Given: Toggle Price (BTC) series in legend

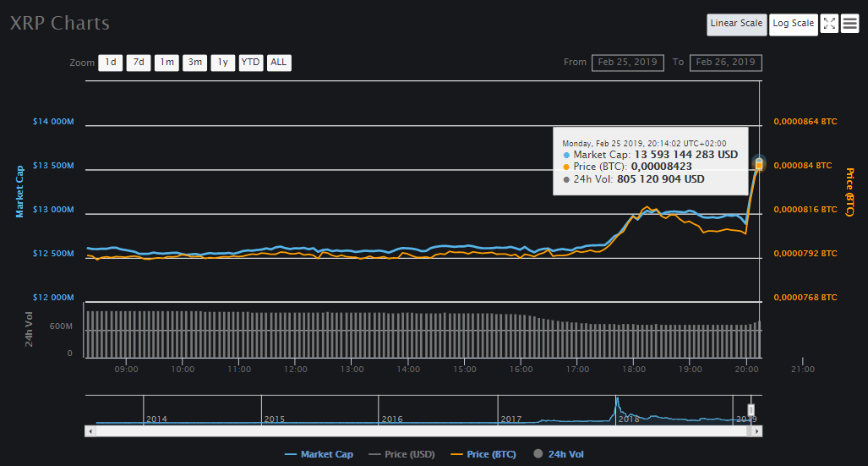Looking at the screenshot, I should [483, 455].
